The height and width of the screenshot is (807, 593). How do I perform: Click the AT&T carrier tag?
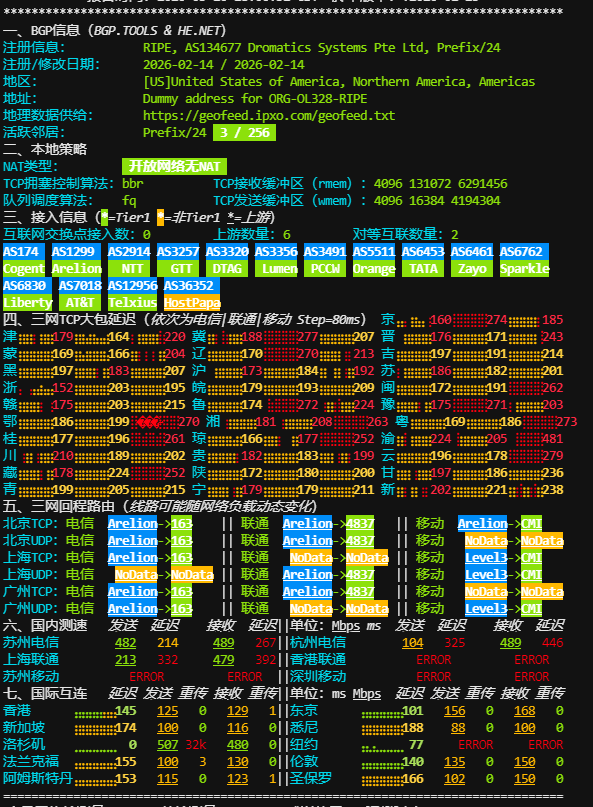pos(80,303)
